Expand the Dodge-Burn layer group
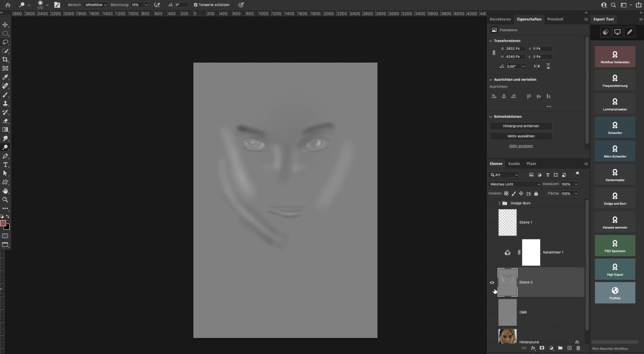 coord(499,203)
